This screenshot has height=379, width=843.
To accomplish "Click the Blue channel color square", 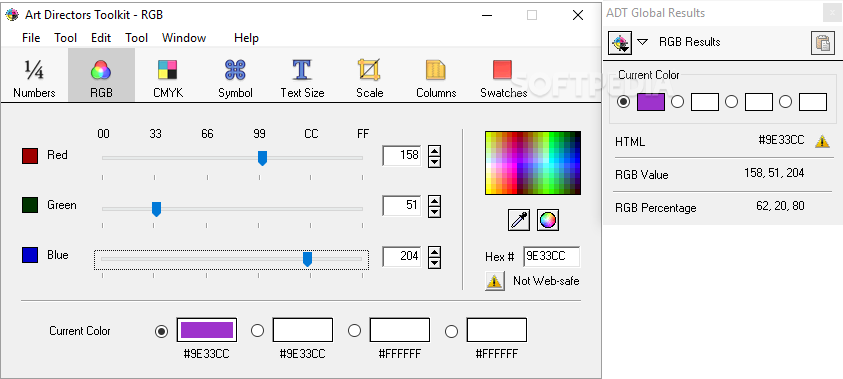I will (30, 255).
